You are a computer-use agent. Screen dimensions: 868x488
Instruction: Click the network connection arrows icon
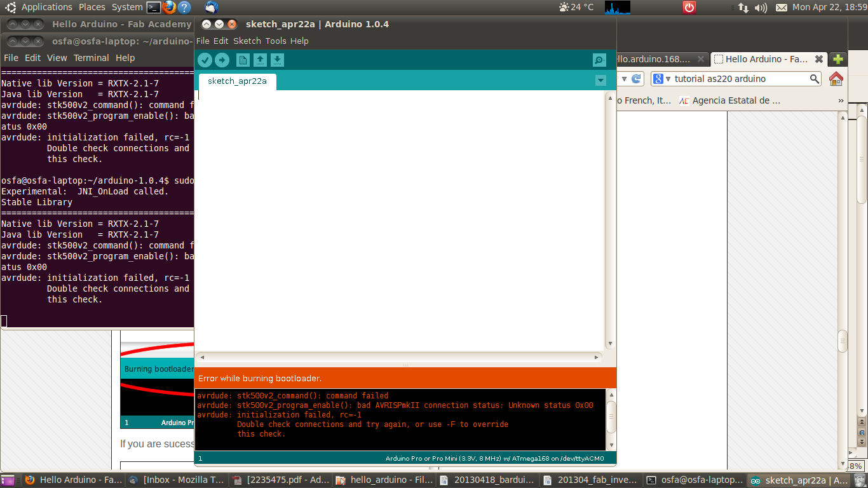point(743,8)
